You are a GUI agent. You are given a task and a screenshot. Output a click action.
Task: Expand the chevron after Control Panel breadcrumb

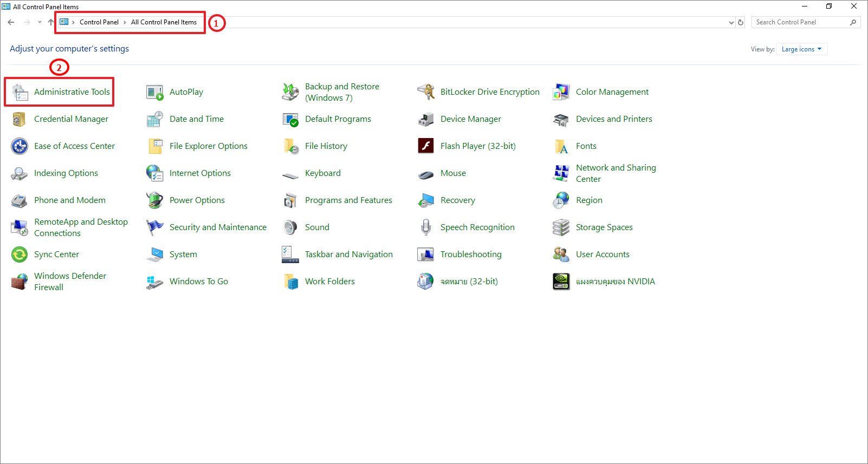pos(125,22)
